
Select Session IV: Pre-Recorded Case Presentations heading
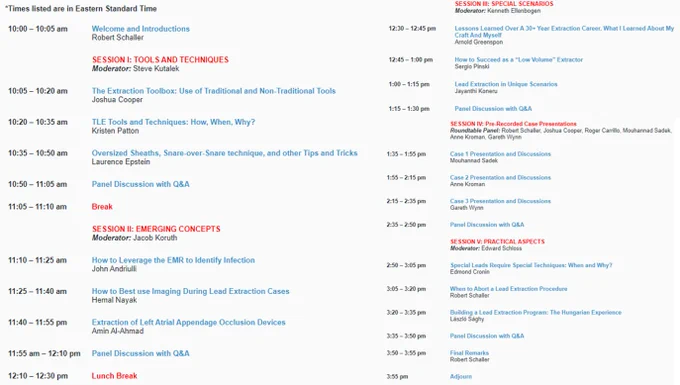coord(513,124)
